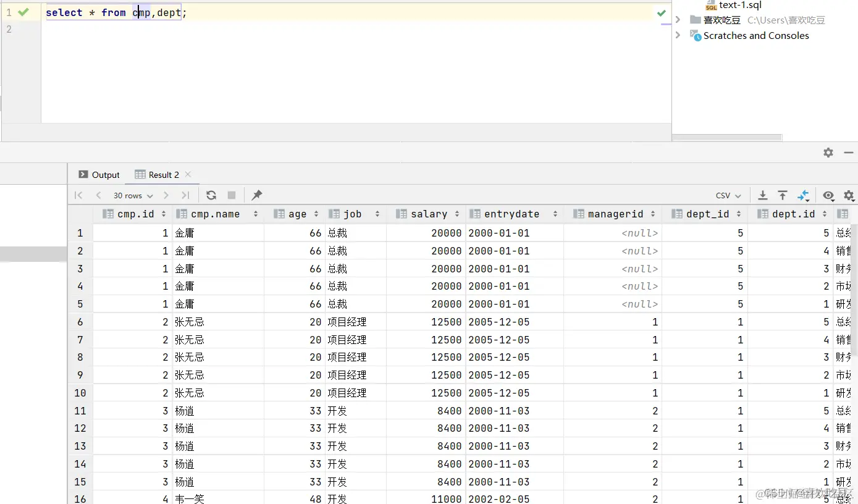Open result grid settings gear

pyautogui.click(x=849, y=195)
